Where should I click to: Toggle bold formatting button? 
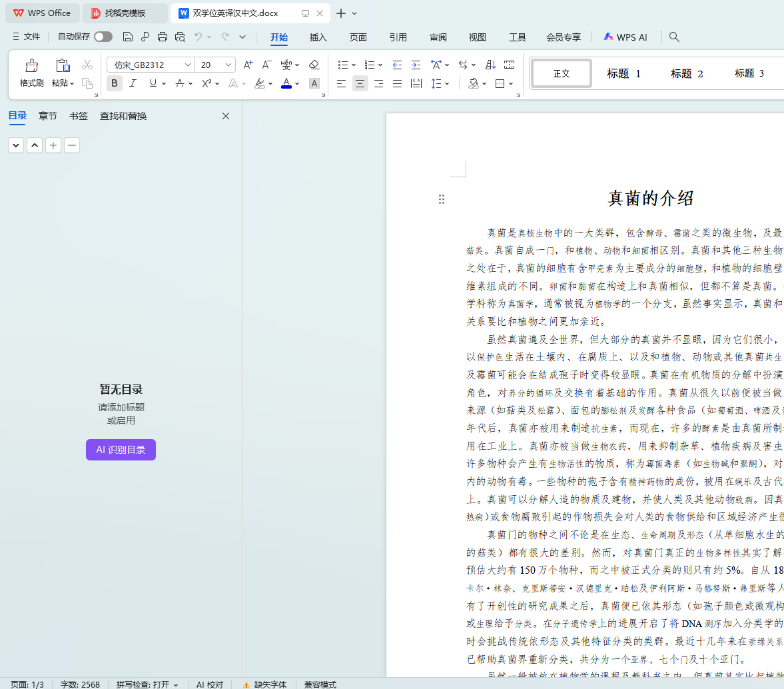[115, 83]
